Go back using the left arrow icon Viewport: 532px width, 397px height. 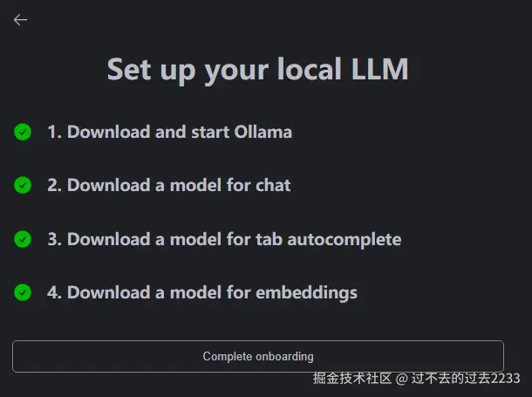point(20,20)
